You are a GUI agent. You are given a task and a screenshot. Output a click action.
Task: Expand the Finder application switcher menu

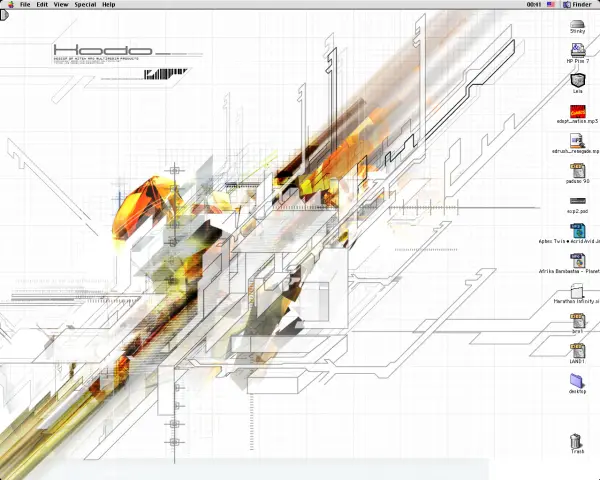(577, 5)
